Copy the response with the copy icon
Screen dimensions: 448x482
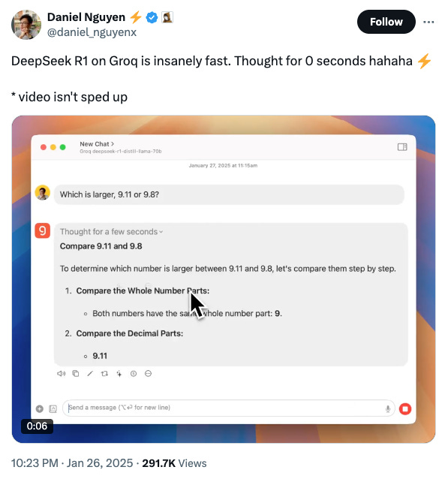tap(76, 373)
